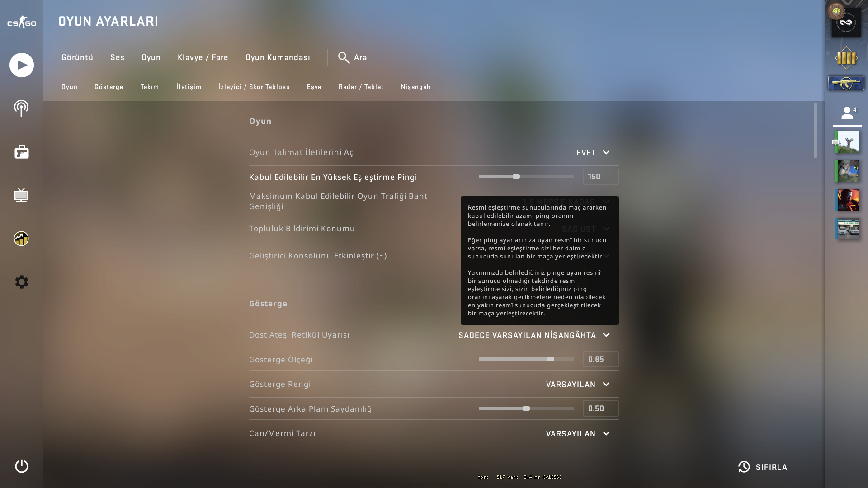Open Dost Ateşi Retikül Uyarısı dropdown
The height and width of the screenshot is (488, 868).
[534, 335]
